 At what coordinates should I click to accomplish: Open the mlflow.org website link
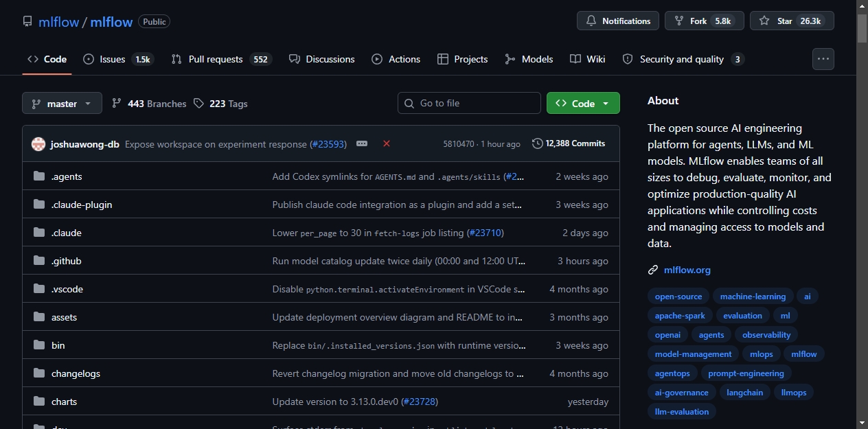point(687,270)
